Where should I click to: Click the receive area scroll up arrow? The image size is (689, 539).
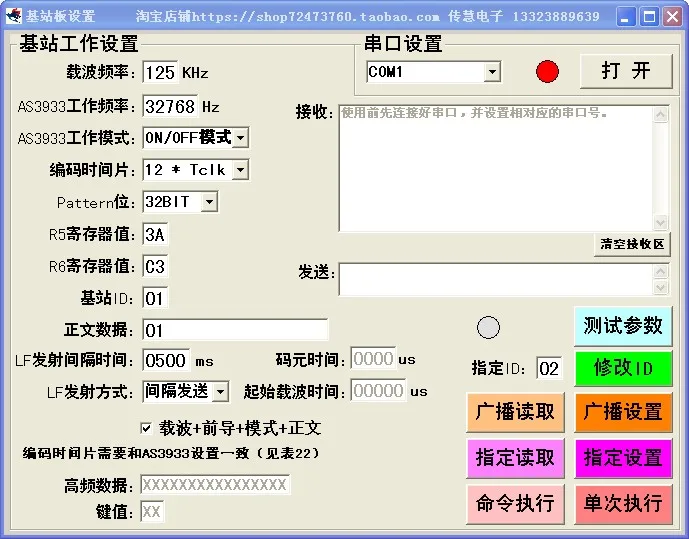pyautogui.click(x=660, y=114)
